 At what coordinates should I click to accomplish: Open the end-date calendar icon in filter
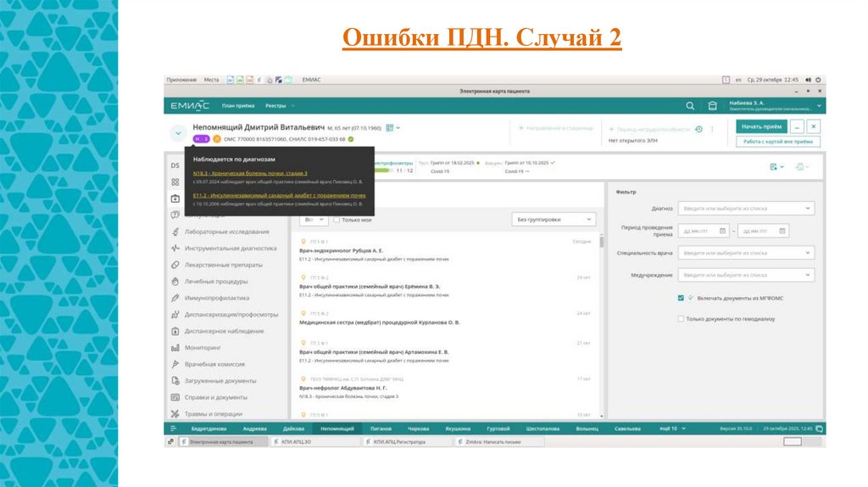[x=782, y=231]
